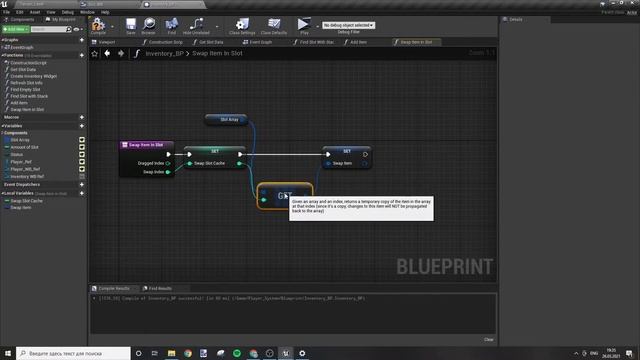The width and height of the screenshot is (640, 360).
Task: Select the array GET node
Action: 285,196
